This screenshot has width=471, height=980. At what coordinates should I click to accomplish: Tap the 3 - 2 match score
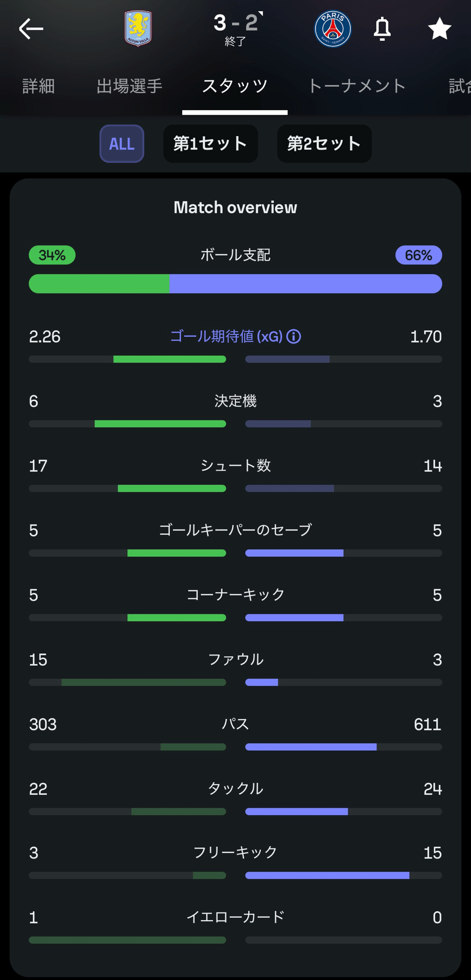pos(236,23)
